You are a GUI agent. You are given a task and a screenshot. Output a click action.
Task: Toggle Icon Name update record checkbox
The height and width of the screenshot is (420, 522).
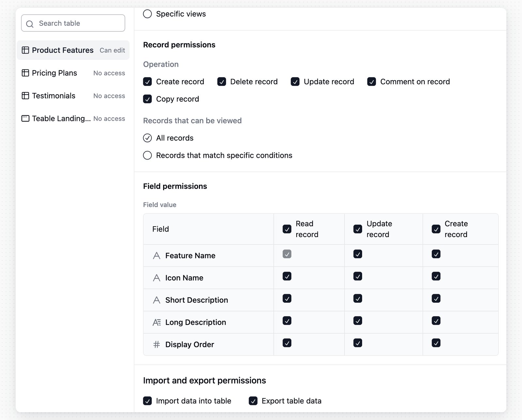tap(358, 276)
